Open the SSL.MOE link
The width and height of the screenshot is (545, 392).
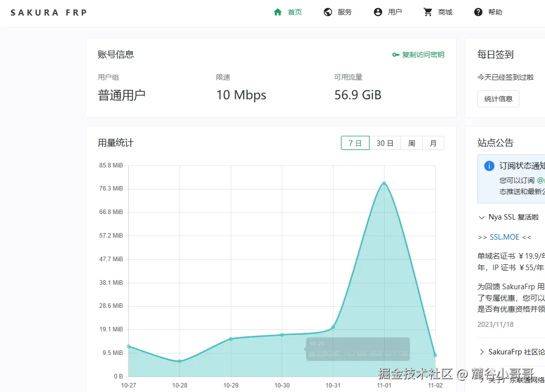503,237
